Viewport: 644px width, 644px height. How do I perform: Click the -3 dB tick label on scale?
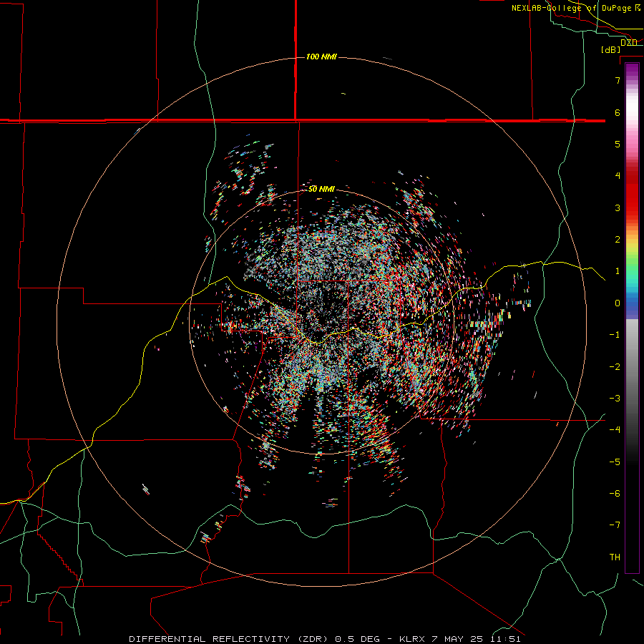(x=615, y=399)
